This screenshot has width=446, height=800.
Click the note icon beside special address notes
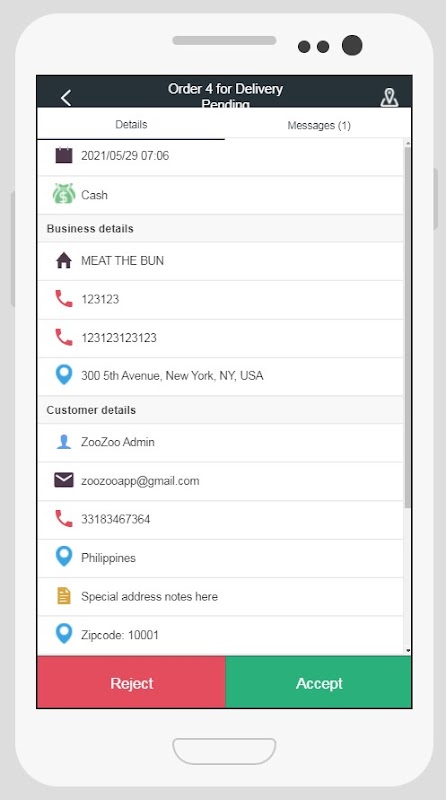64,596
